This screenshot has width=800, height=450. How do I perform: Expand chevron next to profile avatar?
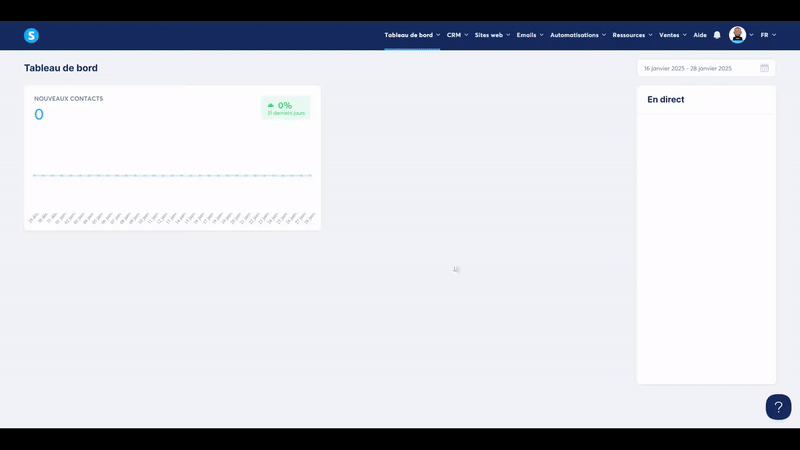[x=751, y=35]
